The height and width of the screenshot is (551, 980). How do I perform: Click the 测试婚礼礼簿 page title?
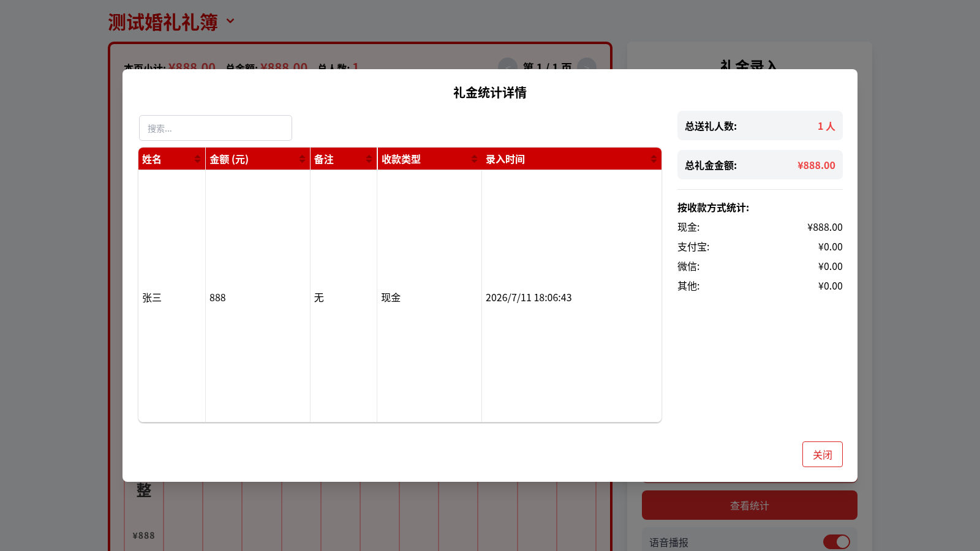click(x=163, y=22)
